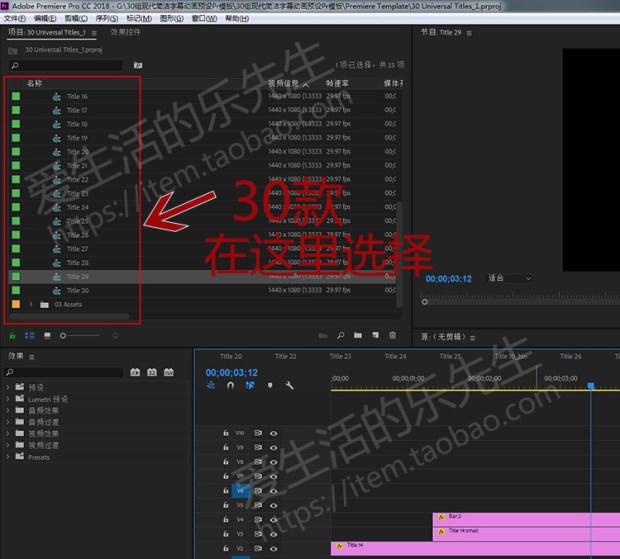Viewport: 620px width, 559px height.
Task: Add a marker with timeline marker icon
Action: 270,385
